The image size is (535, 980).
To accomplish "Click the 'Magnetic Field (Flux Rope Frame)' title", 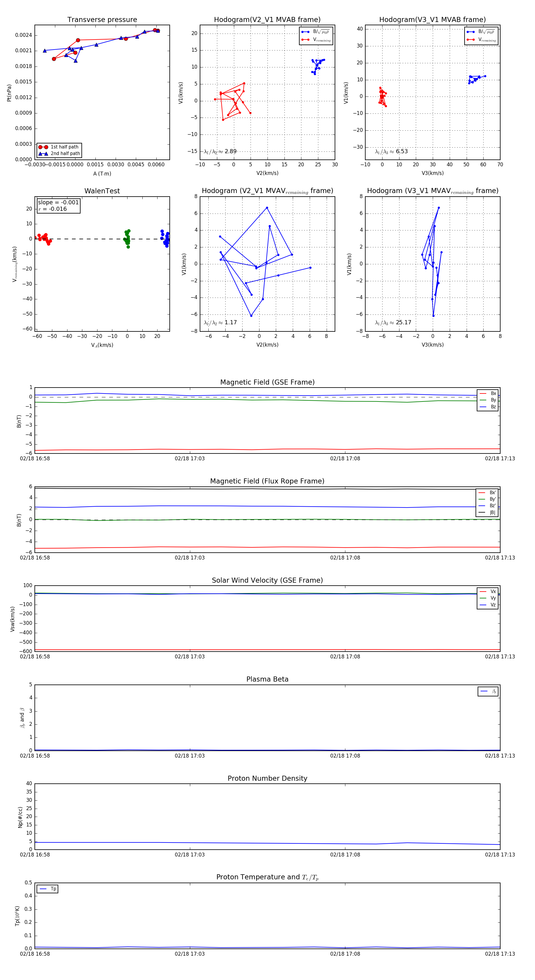I will pyautogui.click(x=267, y=481).
